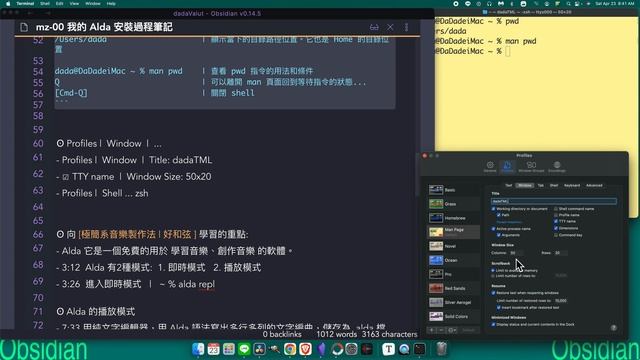640x360 pixels.
Task: Enable the Profile name checkbox
Action: [x=556, y=215]
